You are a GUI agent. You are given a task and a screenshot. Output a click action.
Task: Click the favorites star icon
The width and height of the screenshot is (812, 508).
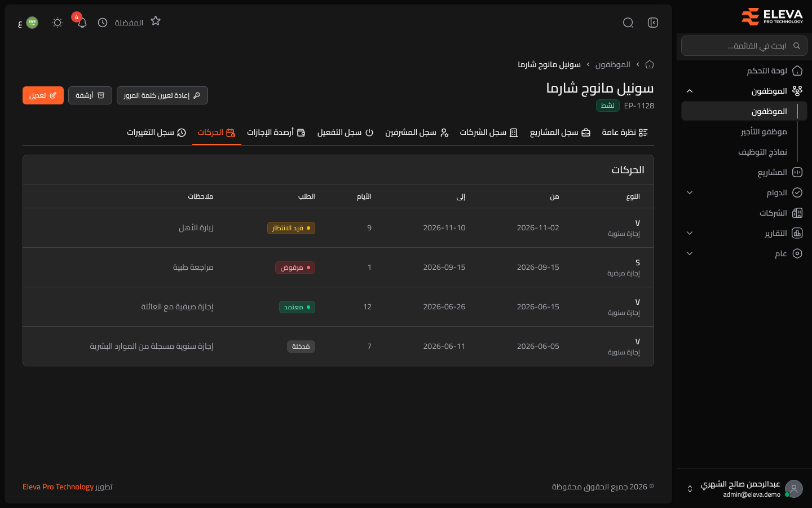pyautogui.click(x=156, y=21)
